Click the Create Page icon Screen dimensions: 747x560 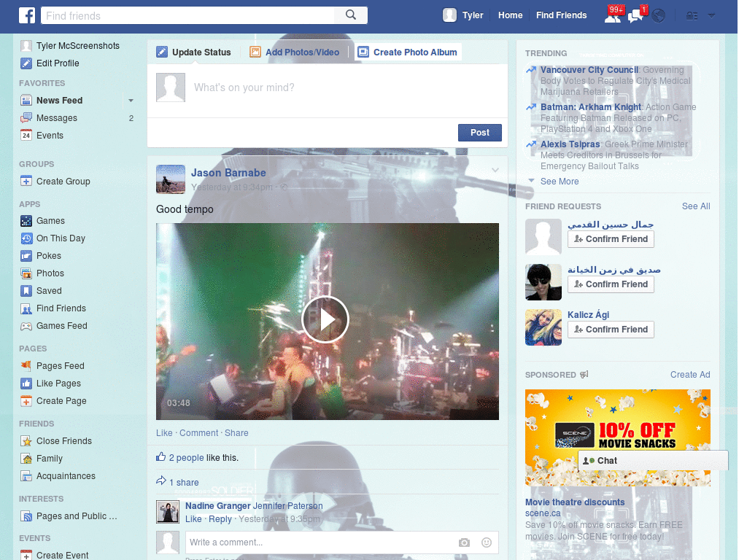coord(26,401)
